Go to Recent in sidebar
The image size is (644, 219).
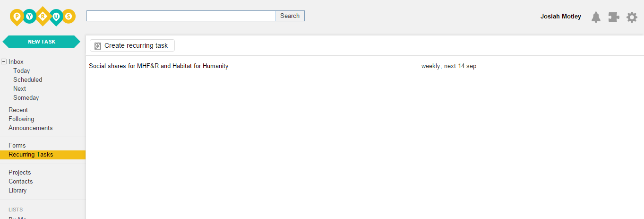[18, 110]
